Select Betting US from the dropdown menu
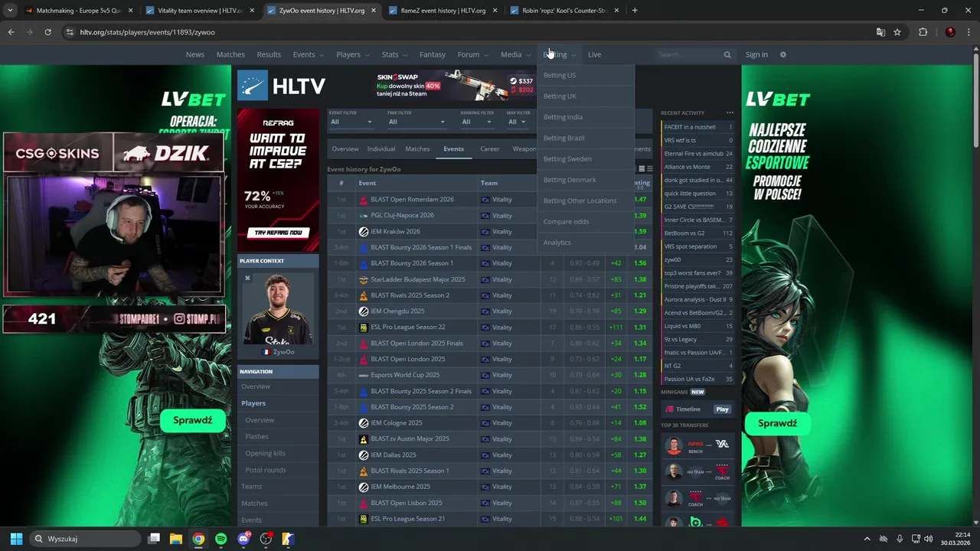Image resolution: width=980 pixels, height=551 pixels. (586, 75)
